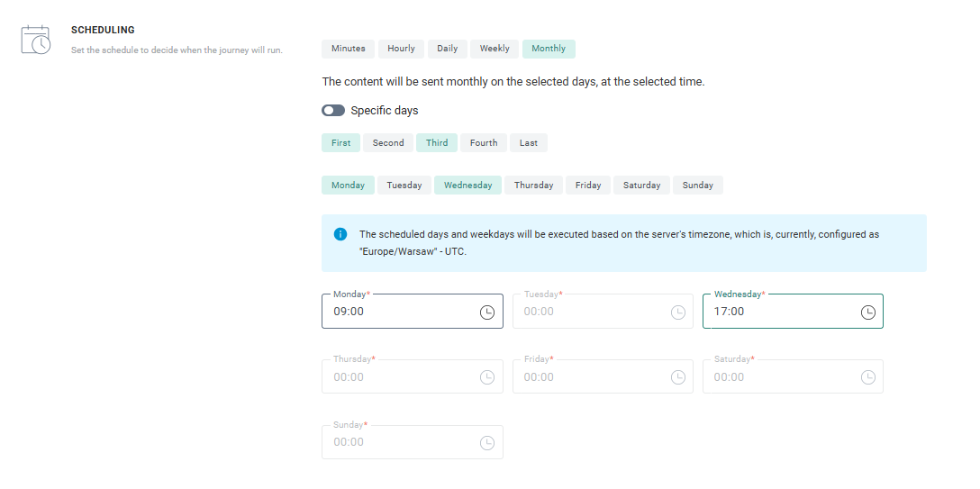Click the clock icon in Sunday time field
This screenshot has height=489, width=980.
pos(487,443)
